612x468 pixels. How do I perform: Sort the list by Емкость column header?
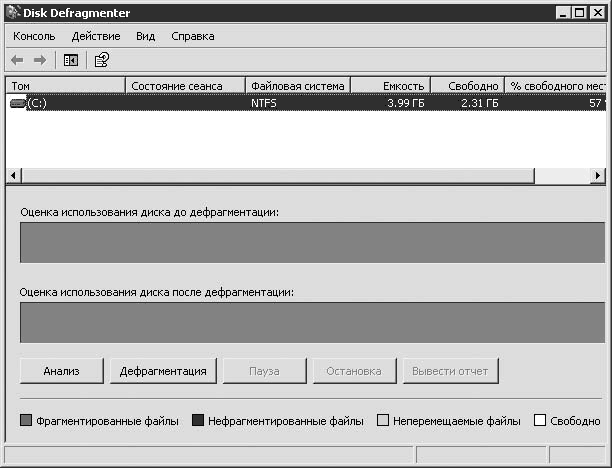pyautogui.click(x=391, y=85)
